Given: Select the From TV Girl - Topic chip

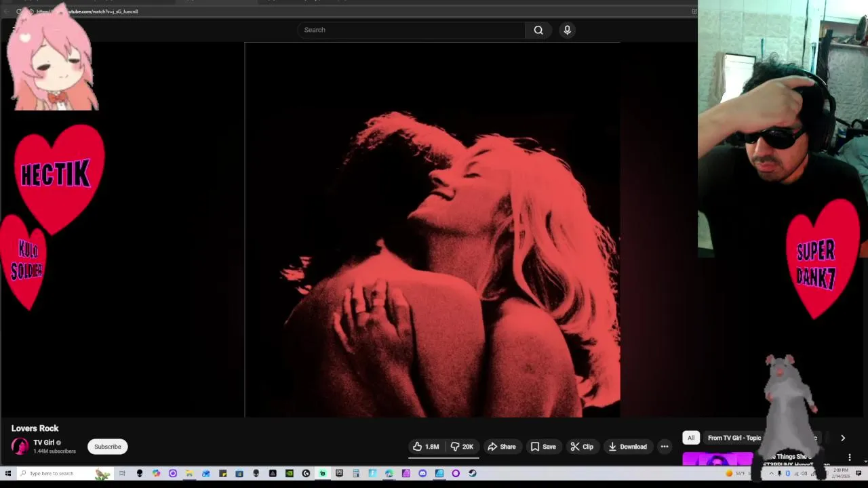Looking at the screenshot, I should pyautogui.click(x=734, y=438).
